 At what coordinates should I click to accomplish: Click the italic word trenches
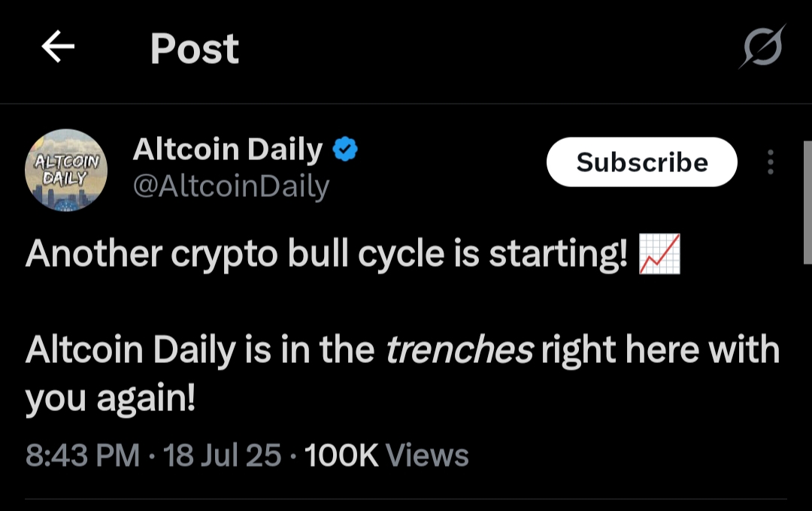point(459,350)
